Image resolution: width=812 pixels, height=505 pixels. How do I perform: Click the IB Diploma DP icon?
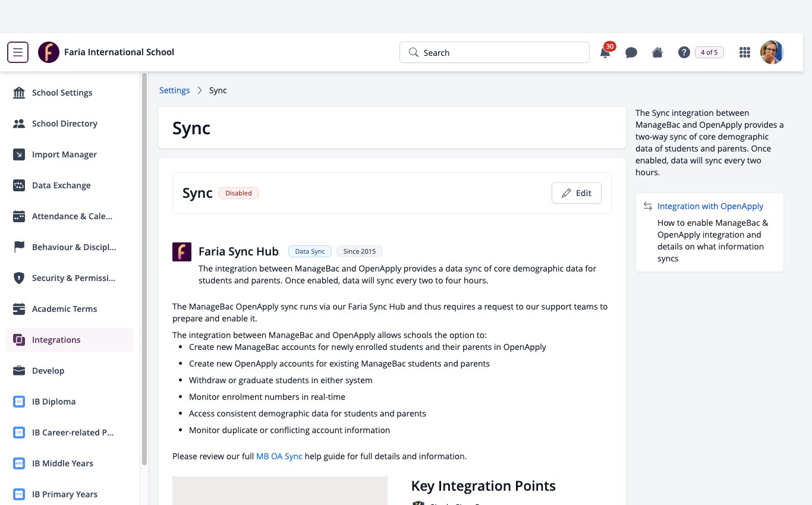pos(19,402)
